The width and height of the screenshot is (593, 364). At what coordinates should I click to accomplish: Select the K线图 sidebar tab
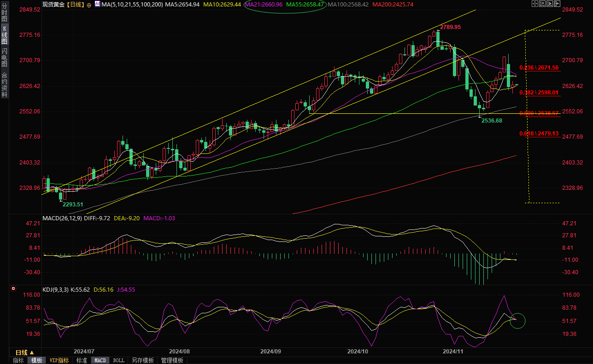tap(4, 35)
